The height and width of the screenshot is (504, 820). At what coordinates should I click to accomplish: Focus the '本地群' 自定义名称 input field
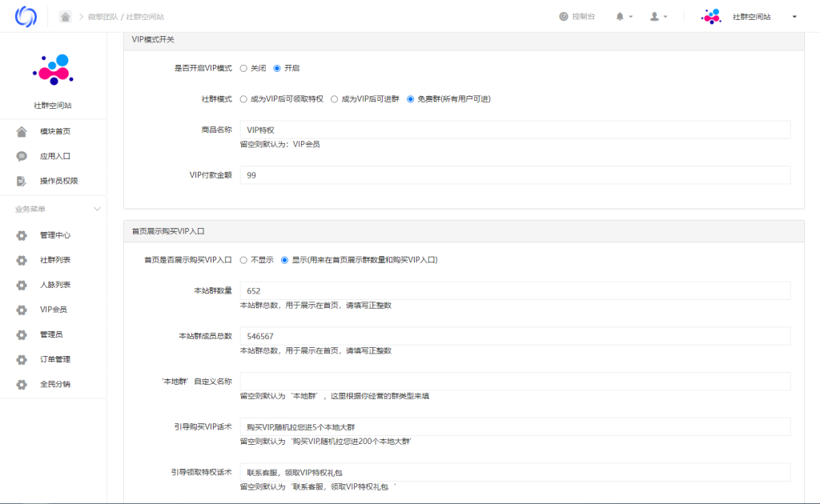515,382
